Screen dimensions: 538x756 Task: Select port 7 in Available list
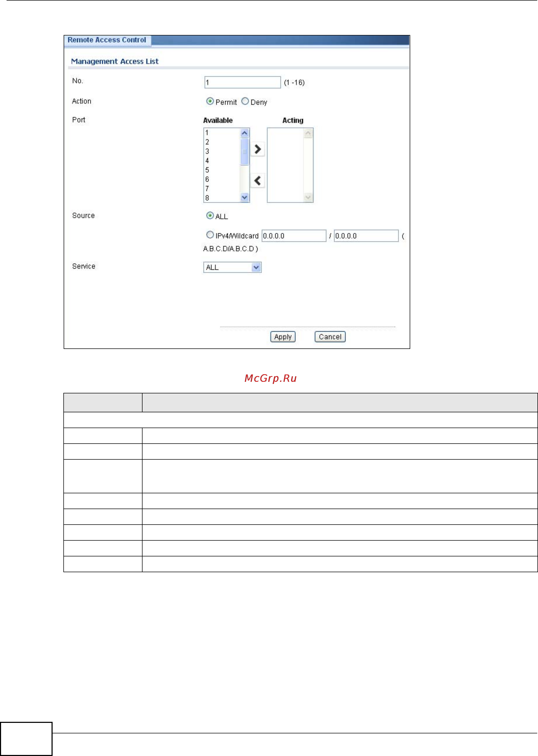(x=222, y=189)
